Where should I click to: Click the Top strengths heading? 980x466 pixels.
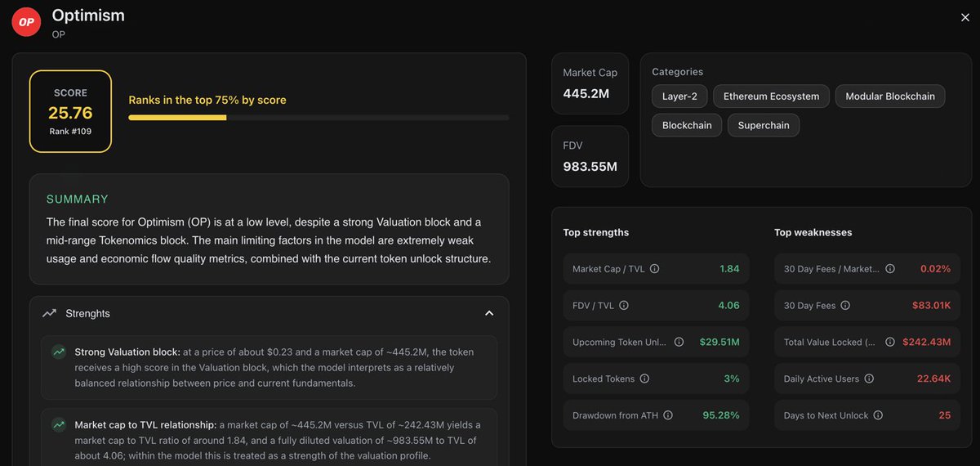point(596,233)
